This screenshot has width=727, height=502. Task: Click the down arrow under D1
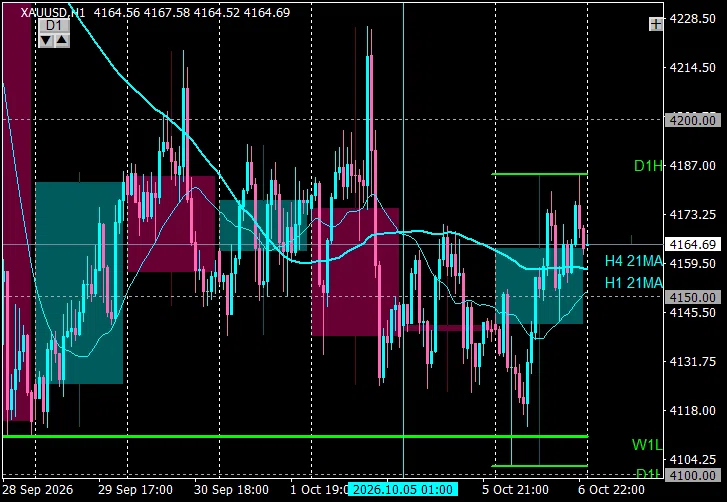click(x=46, y=40)
